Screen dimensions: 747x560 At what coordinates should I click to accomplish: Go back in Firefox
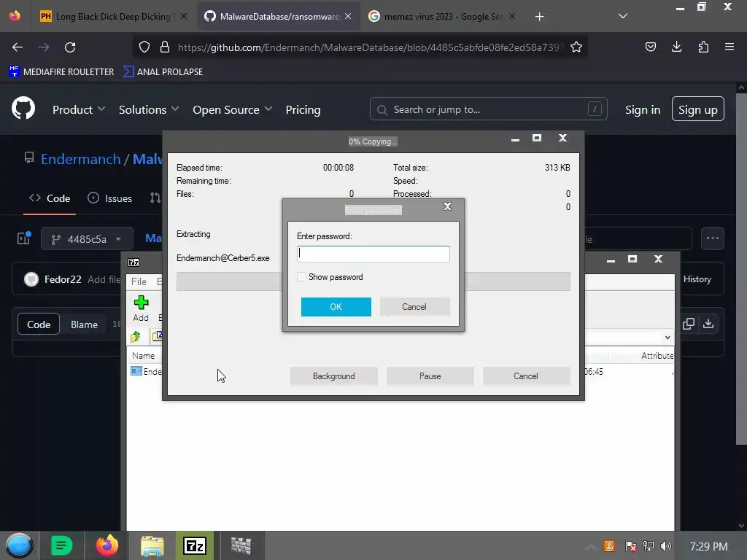point(18,47)
